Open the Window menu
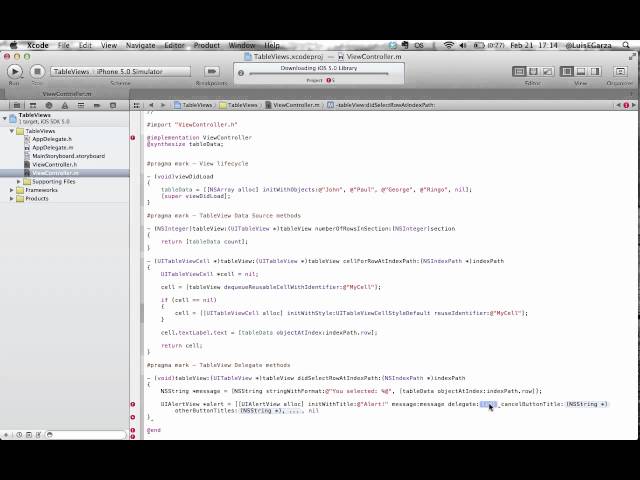Screen dimensions: 640x480 pyautogui.click(x=242, y=45)
